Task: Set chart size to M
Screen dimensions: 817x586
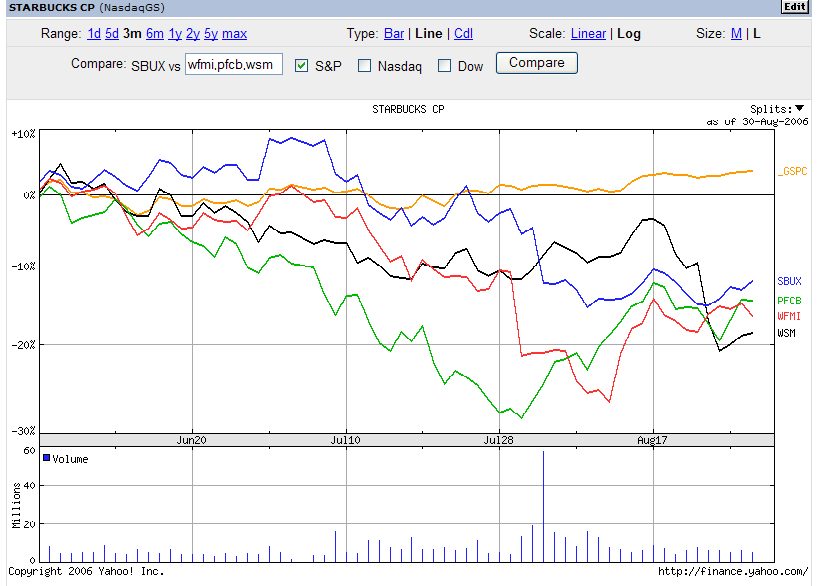Action: 736,34
